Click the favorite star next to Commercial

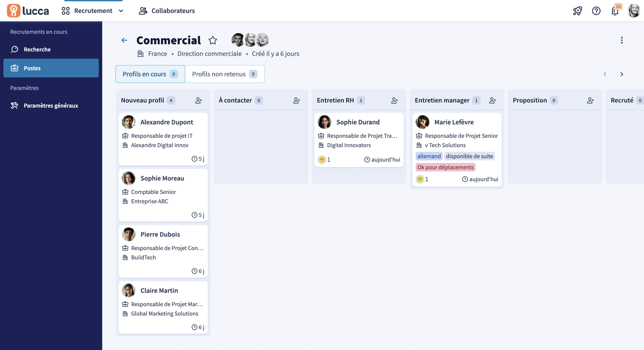[x=213, y=40]
